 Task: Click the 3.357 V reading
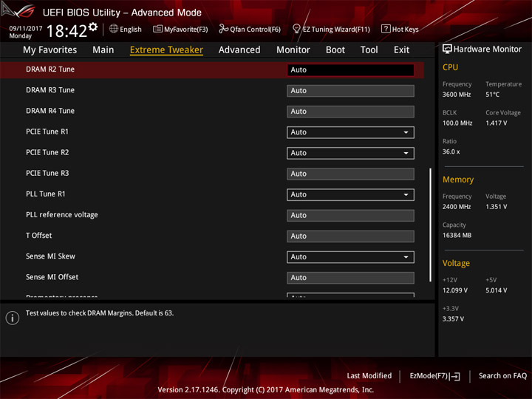click(x=453, y=319)
